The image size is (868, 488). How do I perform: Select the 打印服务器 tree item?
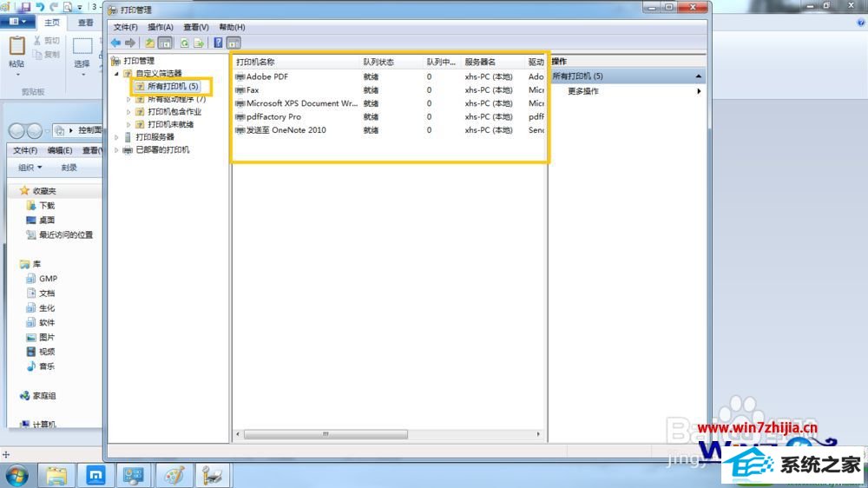pyautogui.click(x=155, y=137)
